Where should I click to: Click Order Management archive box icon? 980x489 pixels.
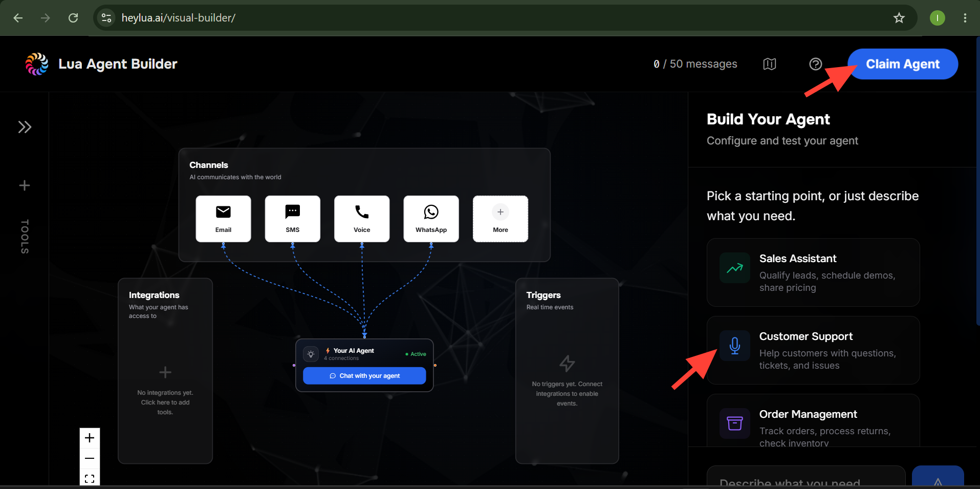pos(734,423)
